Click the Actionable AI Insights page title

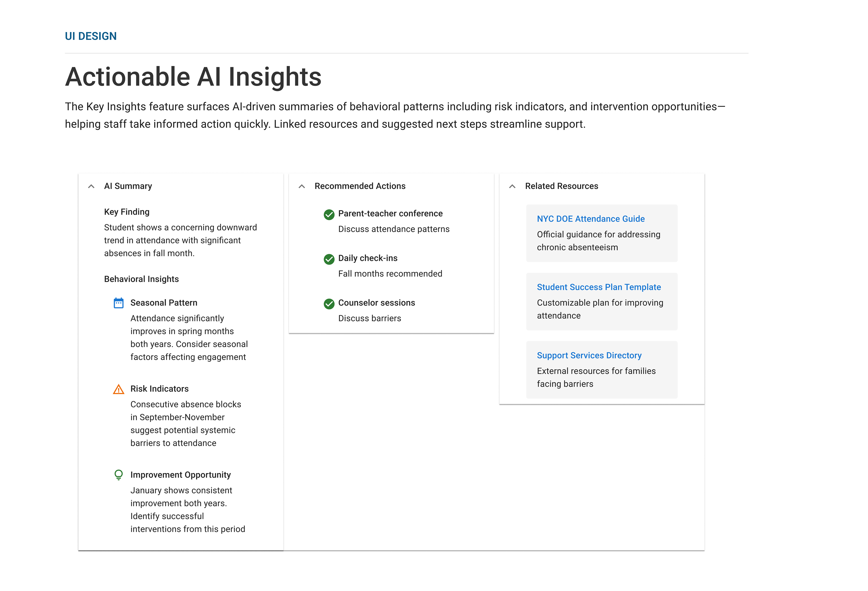193,77
